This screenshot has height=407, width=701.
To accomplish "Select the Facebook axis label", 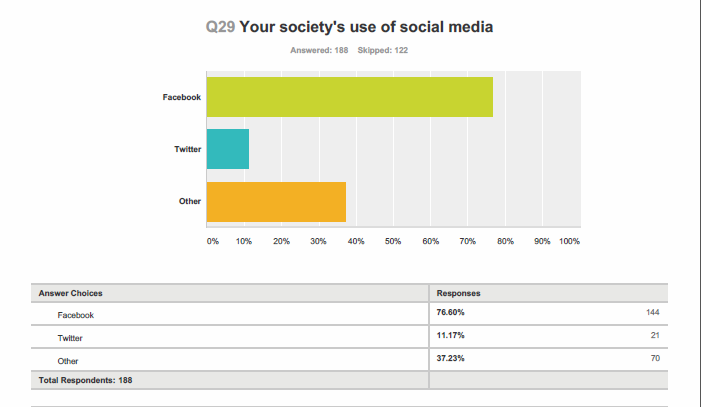I will [x=182, y=97].
